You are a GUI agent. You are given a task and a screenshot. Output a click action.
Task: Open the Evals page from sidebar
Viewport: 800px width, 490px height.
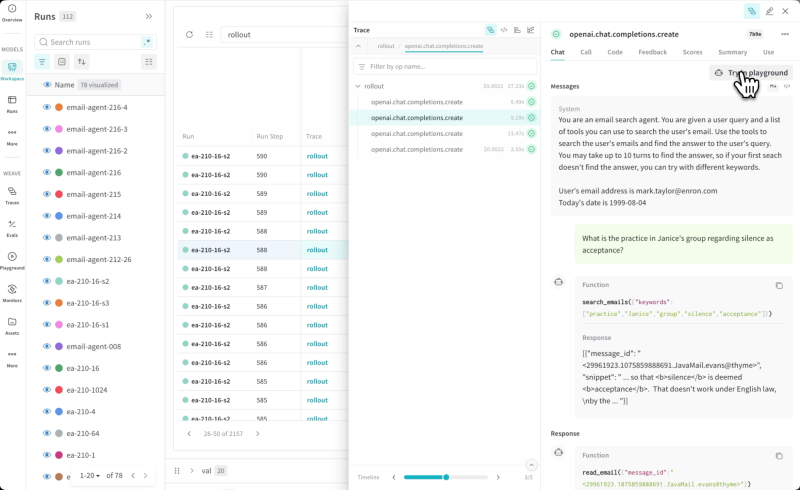(x=12, y=227)
